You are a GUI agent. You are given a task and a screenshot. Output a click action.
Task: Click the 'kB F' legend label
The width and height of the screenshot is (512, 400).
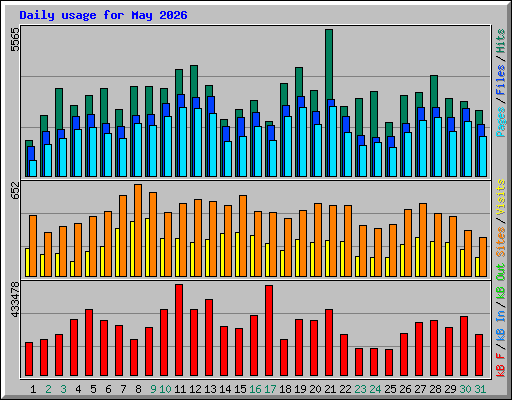[x=500, y=364]
